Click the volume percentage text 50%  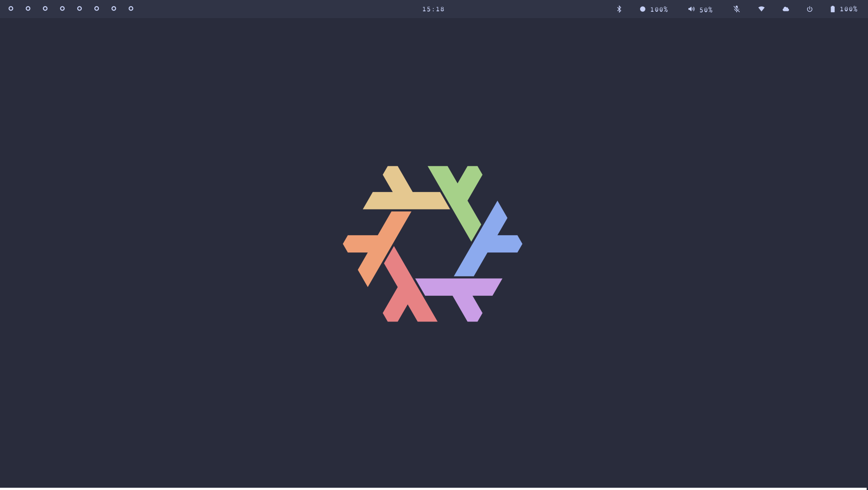tap(706, 9)
